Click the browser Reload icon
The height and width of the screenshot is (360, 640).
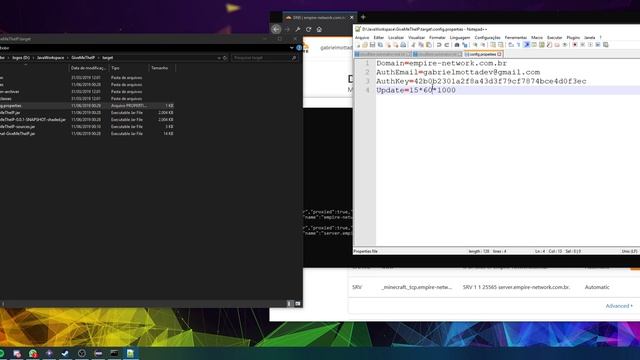(309, 29)
